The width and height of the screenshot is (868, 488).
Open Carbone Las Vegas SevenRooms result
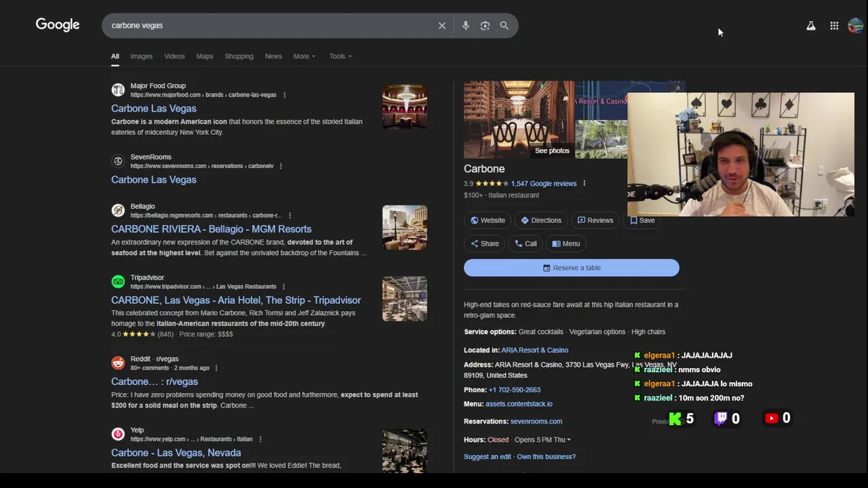pyautogui.click(x=154, y=180)
